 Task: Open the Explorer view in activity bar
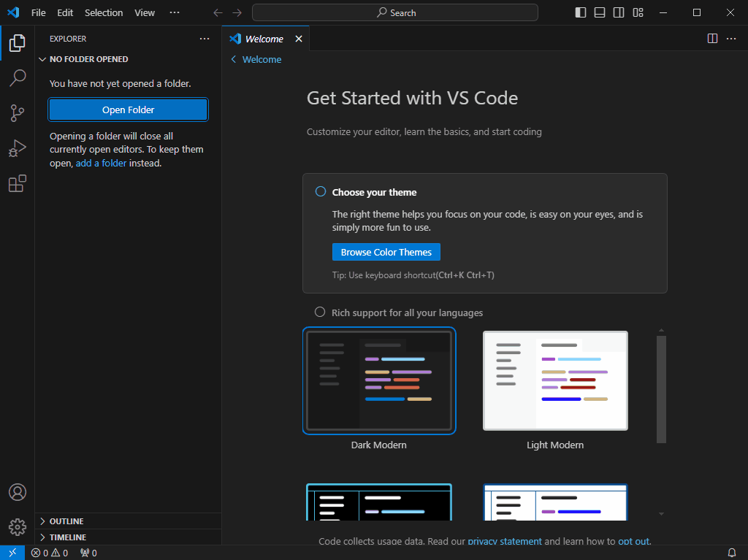tap(18, 43)
